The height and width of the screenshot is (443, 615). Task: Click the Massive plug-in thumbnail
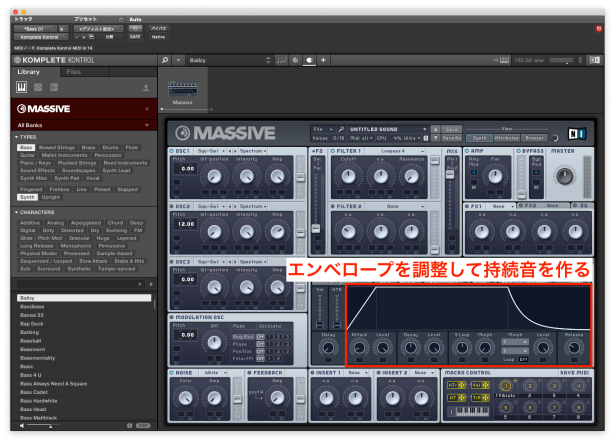point(182,89)
